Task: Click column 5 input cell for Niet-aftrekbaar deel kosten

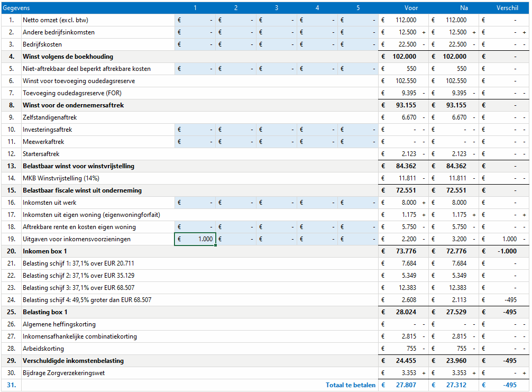Action: (x=358, y=69)
